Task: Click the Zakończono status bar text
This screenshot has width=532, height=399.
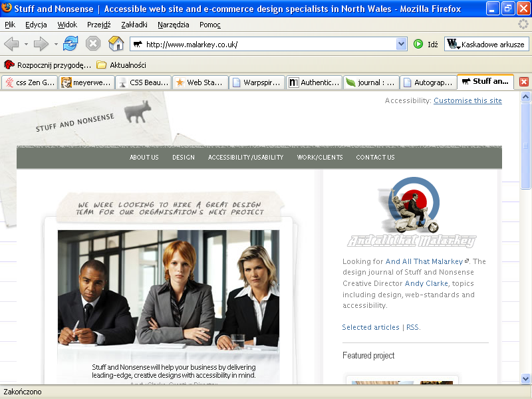Action: click(23, 392)
